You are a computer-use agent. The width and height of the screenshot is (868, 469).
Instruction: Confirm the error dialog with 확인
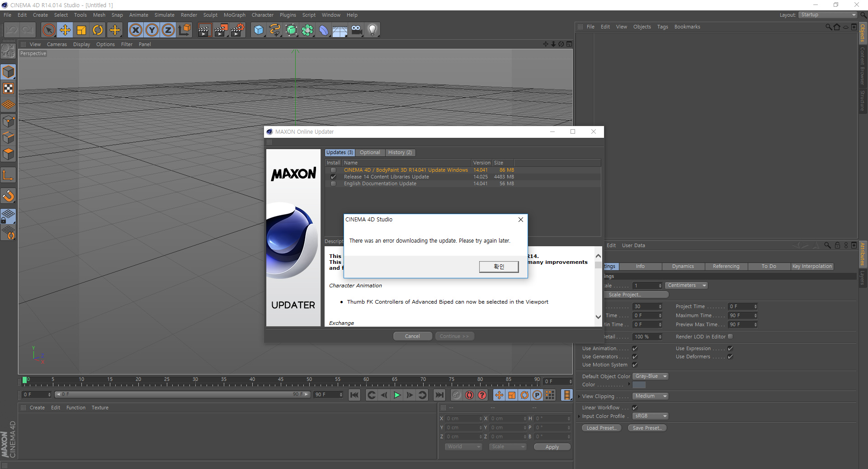[499, 267]
